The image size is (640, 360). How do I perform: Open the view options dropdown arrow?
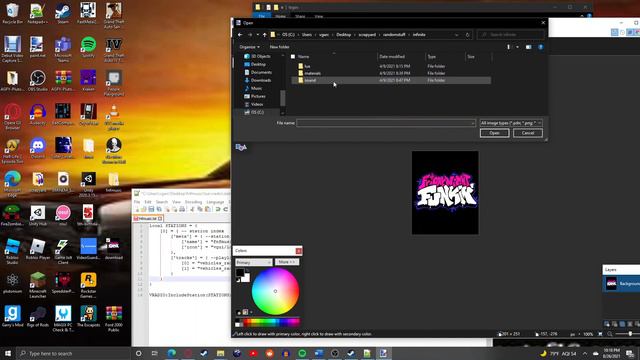pos(518,47)
